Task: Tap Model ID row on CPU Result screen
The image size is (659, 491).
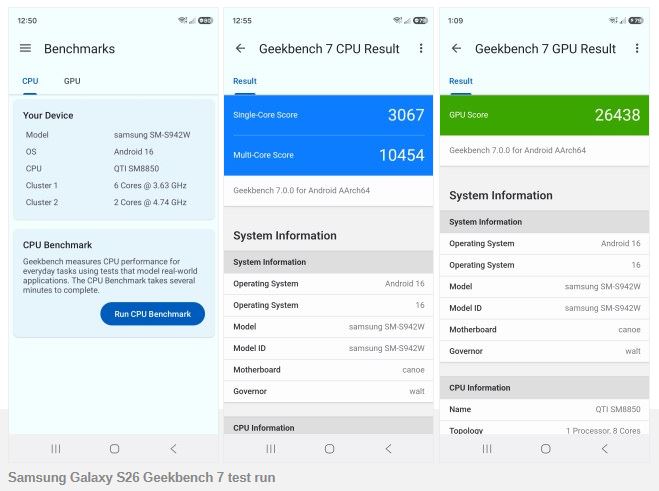Action: (x=328, y=348)
